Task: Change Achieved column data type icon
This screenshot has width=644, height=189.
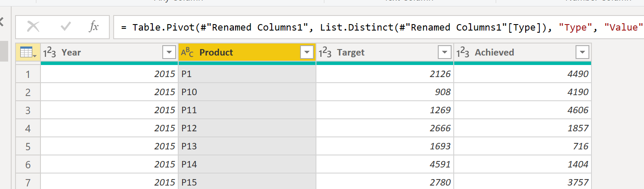Action: (463, 53)
